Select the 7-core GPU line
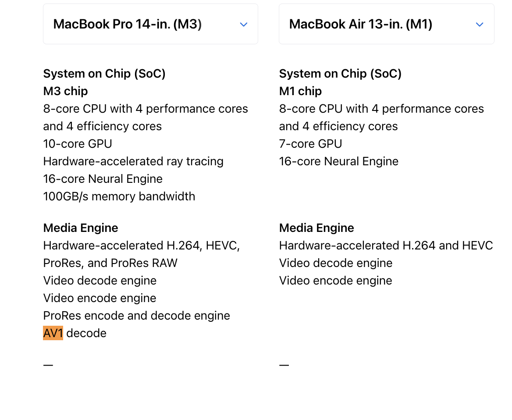 click(x=310, y=144)
